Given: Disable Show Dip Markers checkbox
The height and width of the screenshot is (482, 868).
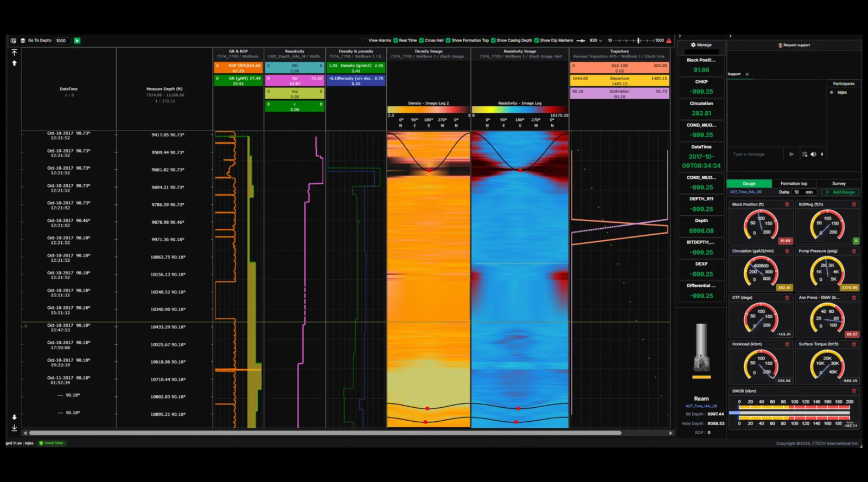Looking at the screenshot, I should [x=537, y=41].
